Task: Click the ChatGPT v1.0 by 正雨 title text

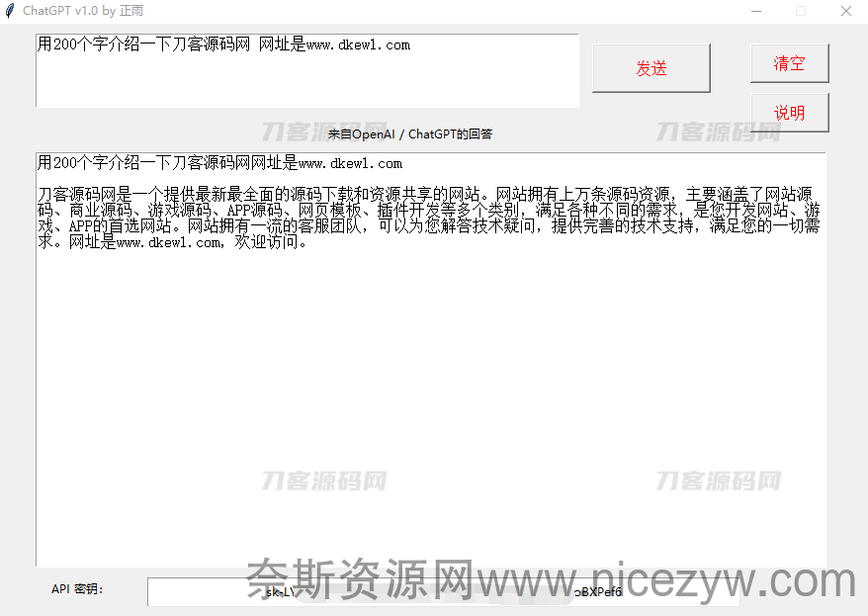Action: 83,11
